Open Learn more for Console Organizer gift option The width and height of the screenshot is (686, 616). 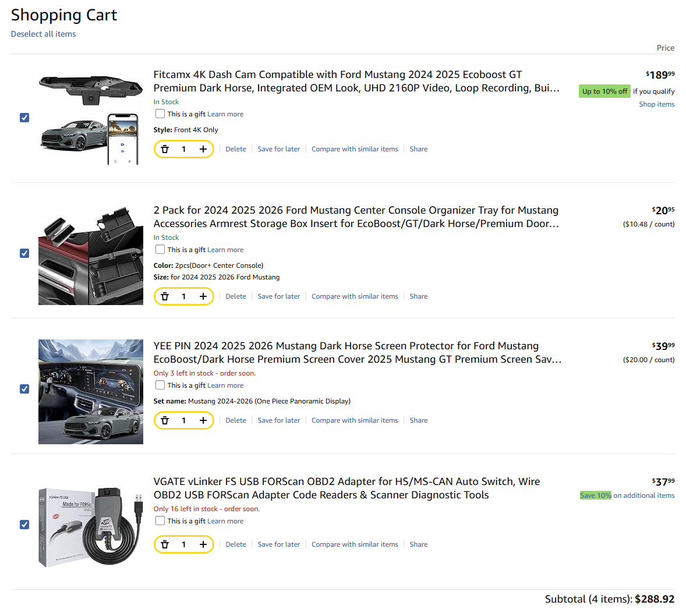click(x=225, y=250)
